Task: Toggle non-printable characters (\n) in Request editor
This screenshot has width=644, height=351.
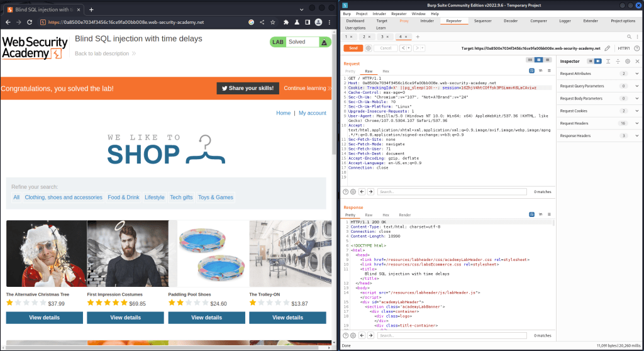Action: tap(540, 70)
